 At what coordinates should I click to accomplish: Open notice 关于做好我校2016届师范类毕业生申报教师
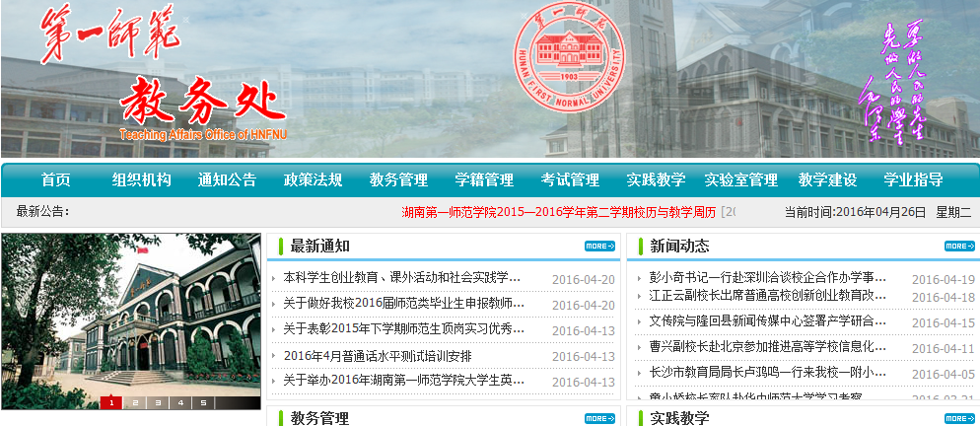(x=403, y=304)
